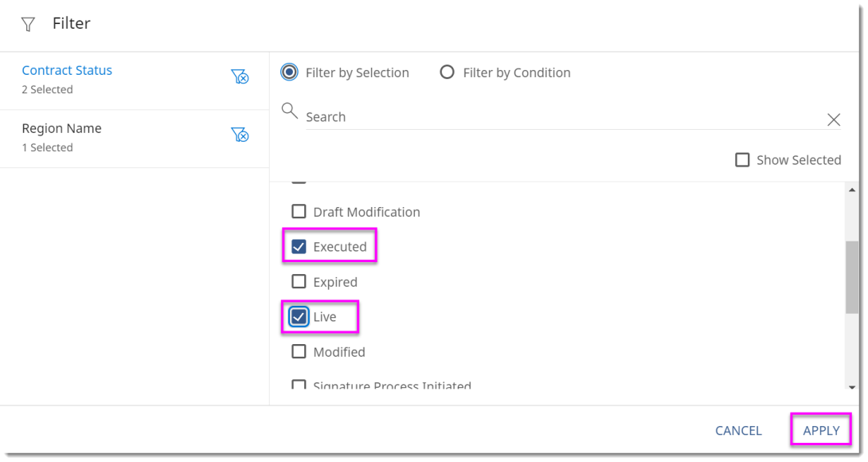Click the search magnifier icon
The width and height of the screenshot is (868, 462).
click(x=290, y=111)
